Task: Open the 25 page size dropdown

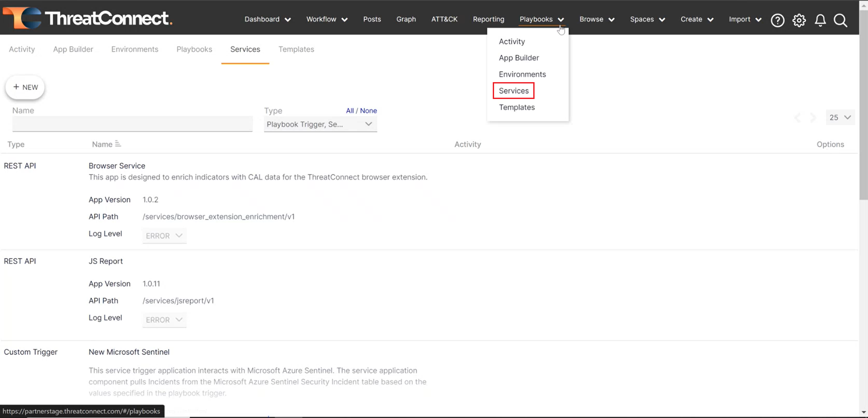Action: 840,117
